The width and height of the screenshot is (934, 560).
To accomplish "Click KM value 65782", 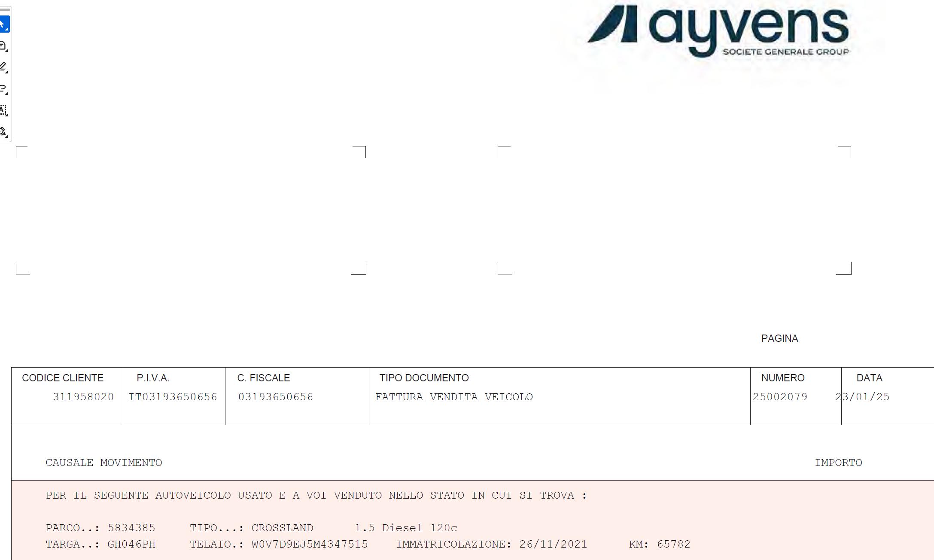I will [674, 544].
